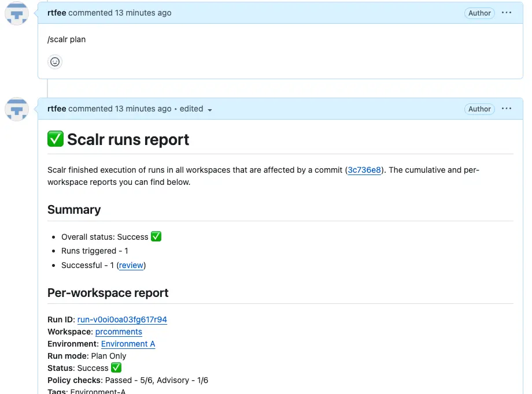Click rtfee username in the first comment header
Screen dimensions: 532x394
coord(57,13)
